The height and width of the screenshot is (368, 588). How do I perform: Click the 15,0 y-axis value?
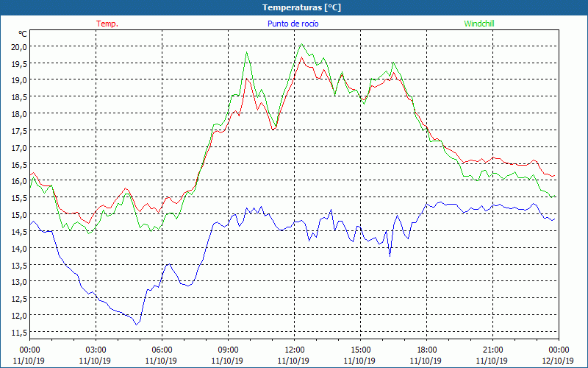(20, 214)
